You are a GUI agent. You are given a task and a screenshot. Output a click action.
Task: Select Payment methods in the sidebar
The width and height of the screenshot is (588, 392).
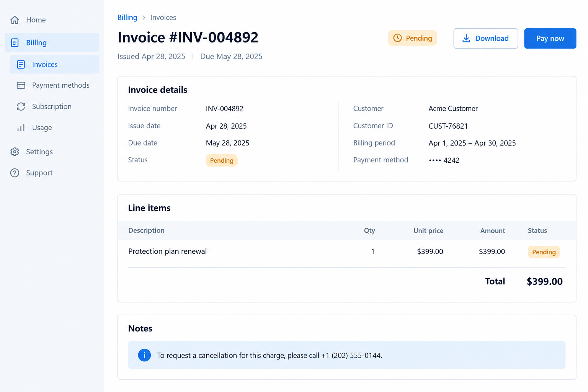coord(54,85)
